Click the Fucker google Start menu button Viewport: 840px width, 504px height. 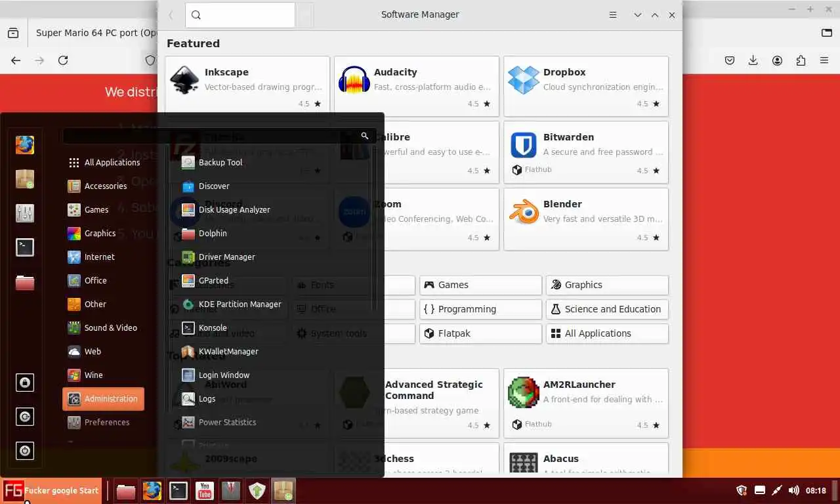coord(51,490)
